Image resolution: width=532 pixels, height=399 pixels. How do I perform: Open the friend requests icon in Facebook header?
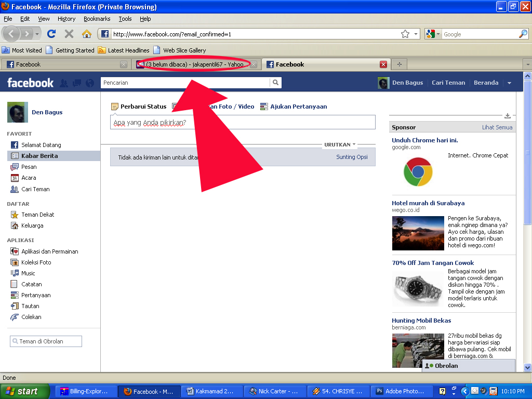(63, 83)
